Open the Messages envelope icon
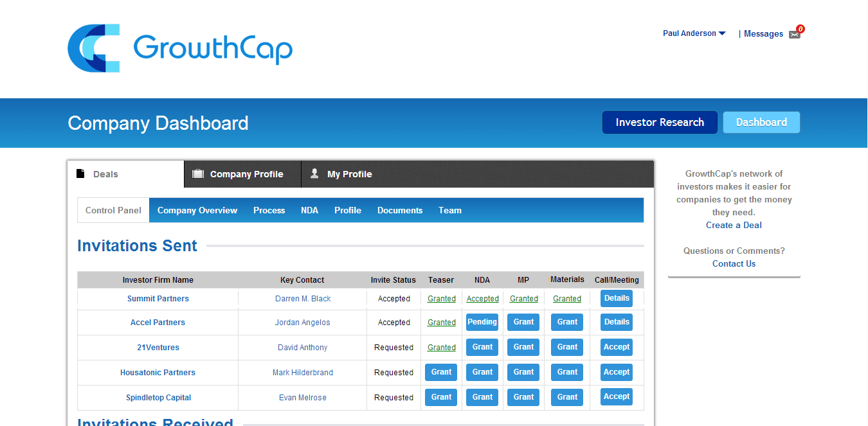Viewport: 868px width, 426px height. point(795,35)
